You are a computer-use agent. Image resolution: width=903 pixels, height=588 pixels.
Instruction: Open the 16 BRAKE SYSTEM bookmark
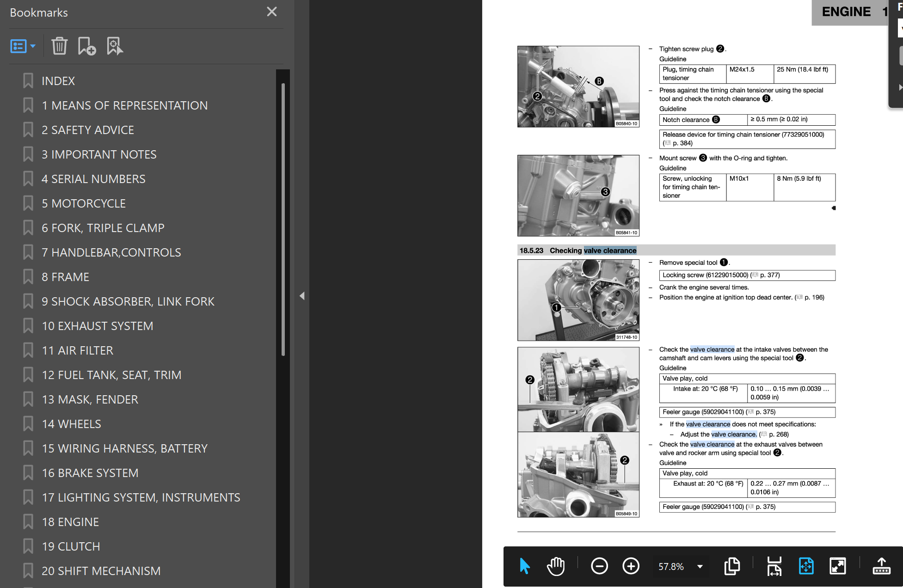[x=90, y=473]
